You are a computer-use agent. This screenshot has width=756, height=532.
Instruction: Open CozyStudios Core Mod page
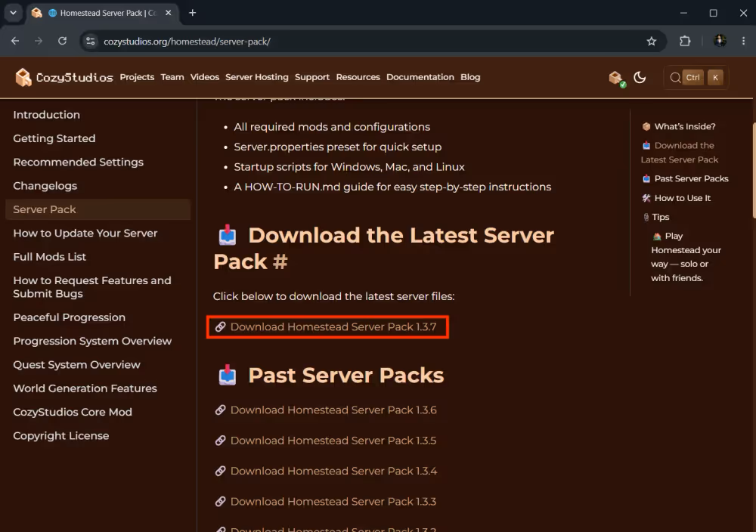coord(73,412)
